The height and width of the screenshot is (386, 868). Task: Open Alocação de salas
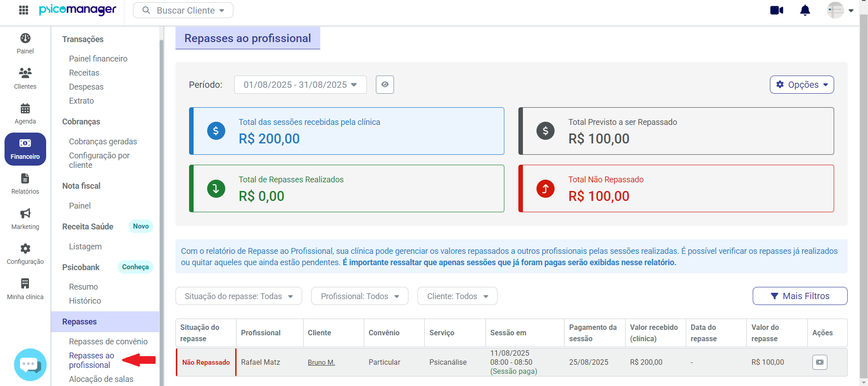(101, 379)
